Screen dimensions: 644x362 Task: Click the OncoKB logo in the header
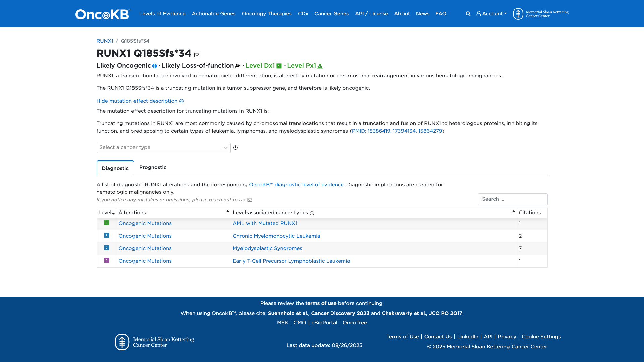point(103,14)
